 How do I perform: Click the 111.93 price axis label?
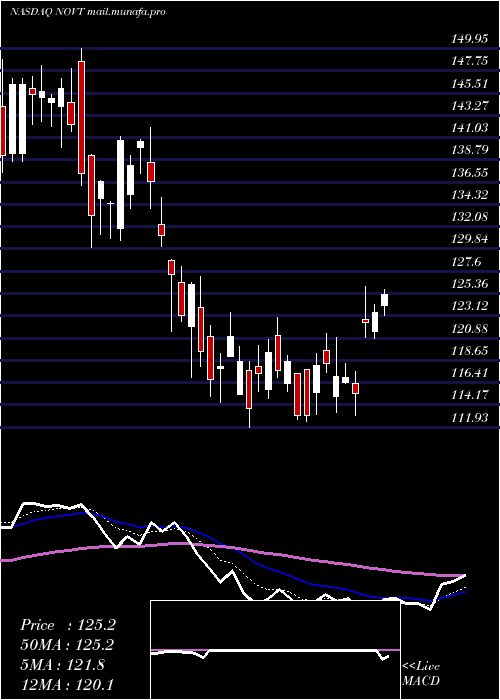pyautogui.click(x=470, y=417)
